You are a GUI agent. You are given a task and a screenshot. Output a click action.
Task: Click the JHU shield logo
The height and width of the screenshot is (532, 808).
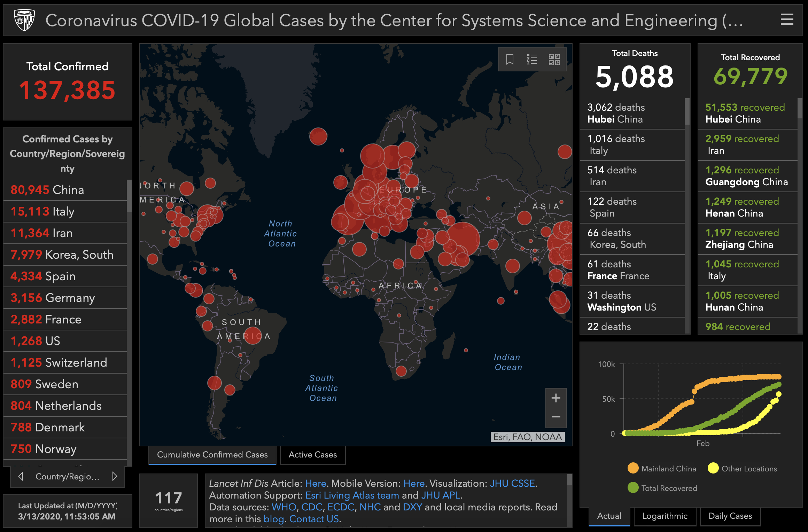pos(24,20)
